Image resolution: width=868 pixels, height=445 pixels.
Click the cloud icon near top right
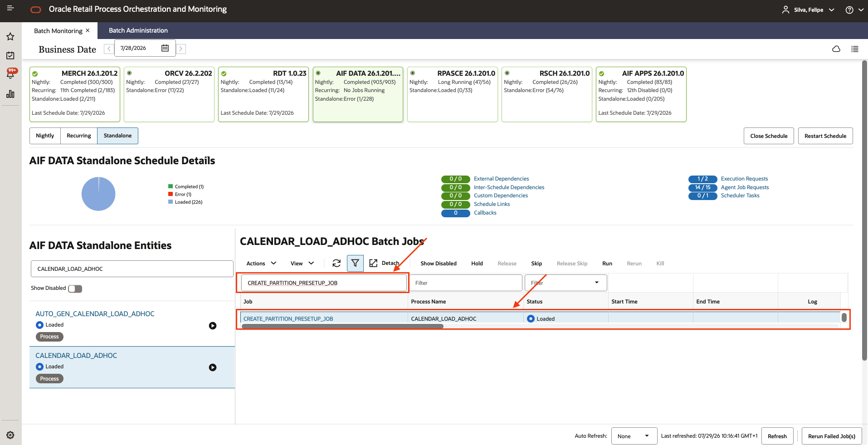[836, 49]
